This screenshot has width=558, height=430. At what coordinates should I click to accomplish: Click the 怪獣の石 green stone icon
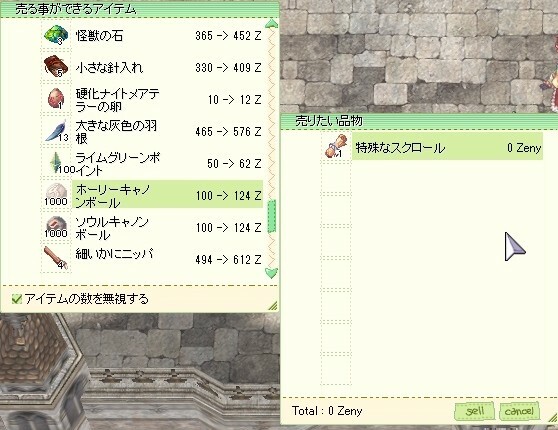[56, 35]
